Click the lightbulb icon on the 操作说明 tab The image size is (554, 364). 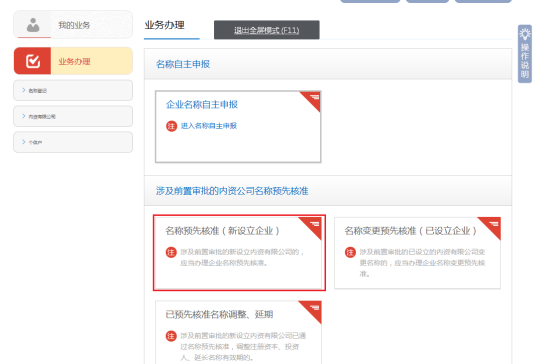pyautogui.click(x=525, y=34)
